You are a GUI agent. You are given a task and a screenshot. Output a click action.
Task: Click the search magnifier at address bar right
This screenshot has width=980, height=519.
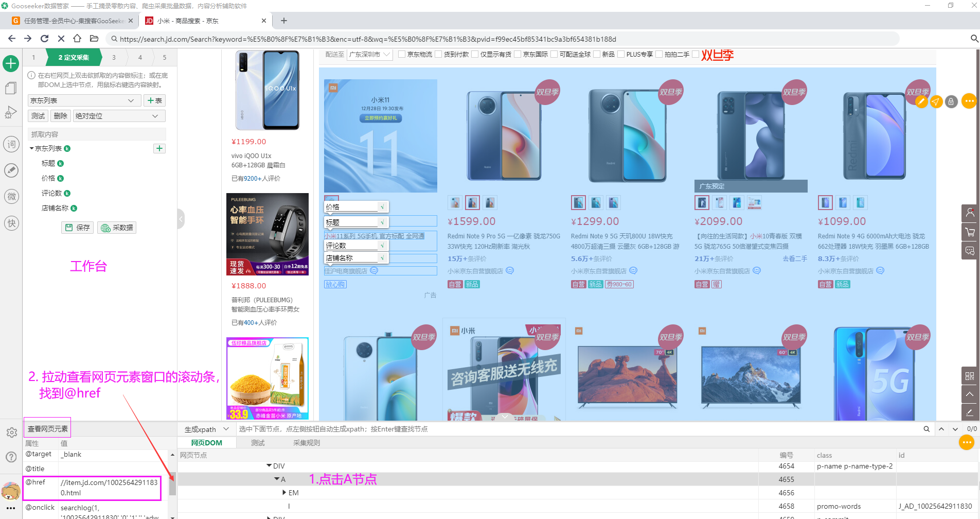tap(974, 39)
